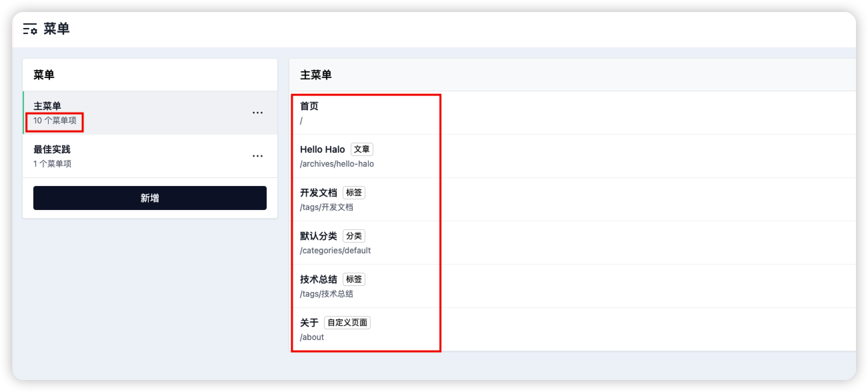The height and width of the screenshot is (392, 868).
Task: Click the 新增 button to add menu
Action: coord(150,198)
